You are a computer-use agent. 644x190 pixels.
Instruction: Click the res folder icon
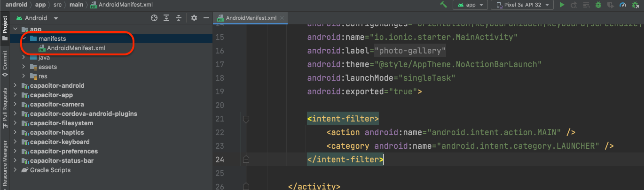coord(33,76)
